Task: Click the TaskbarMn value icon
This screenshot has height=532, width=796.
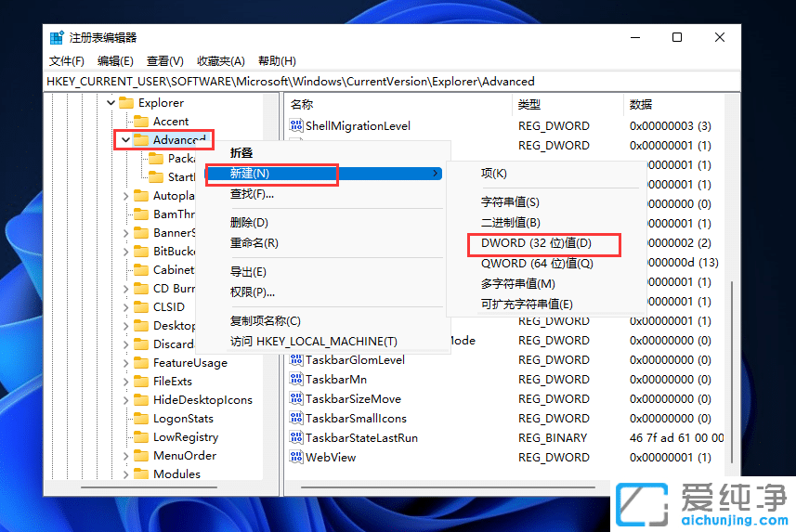Action: coord(296,379)
